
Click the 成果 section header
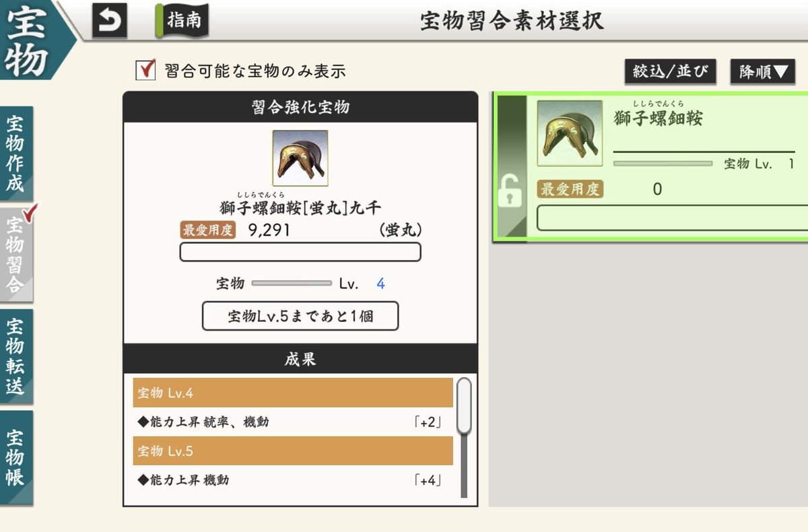[300, 359]
